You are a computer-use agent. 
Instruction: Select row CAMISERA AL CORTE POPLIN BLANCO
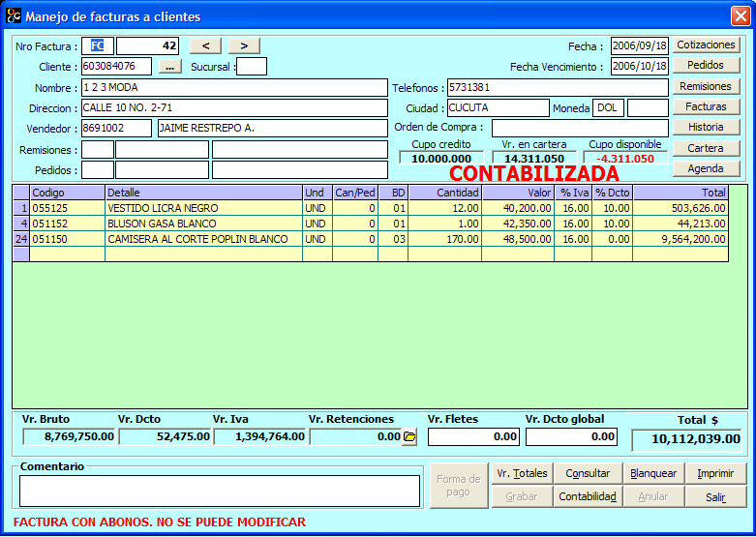pos(371,239)
